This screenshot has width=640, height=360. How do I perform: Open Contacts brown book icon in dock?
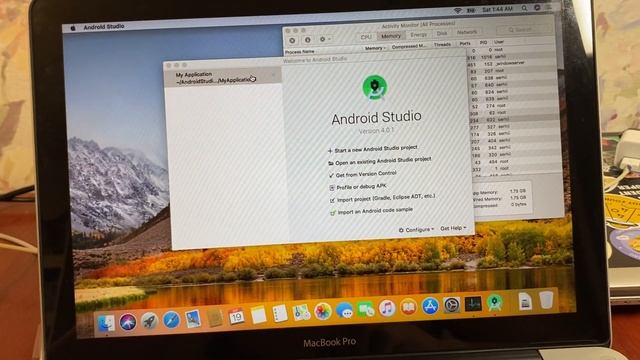pos(215,318)
